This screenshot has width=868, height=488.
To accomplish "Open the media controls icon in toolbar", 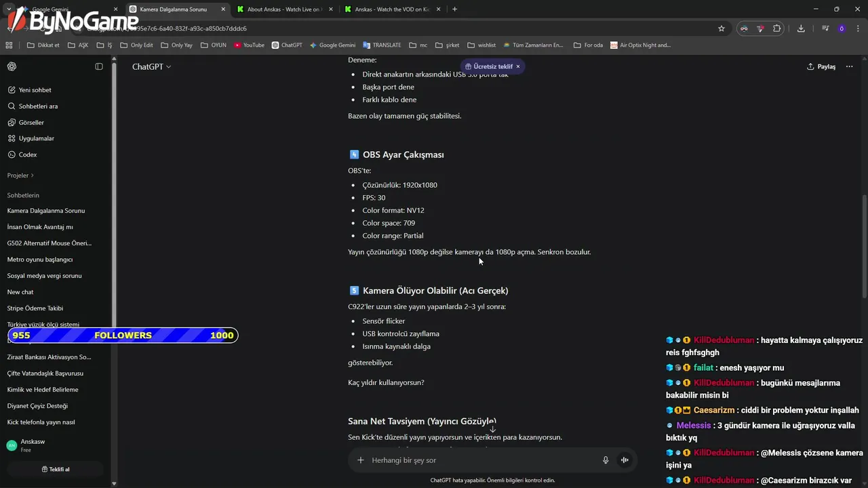I will tap(825, 28).
